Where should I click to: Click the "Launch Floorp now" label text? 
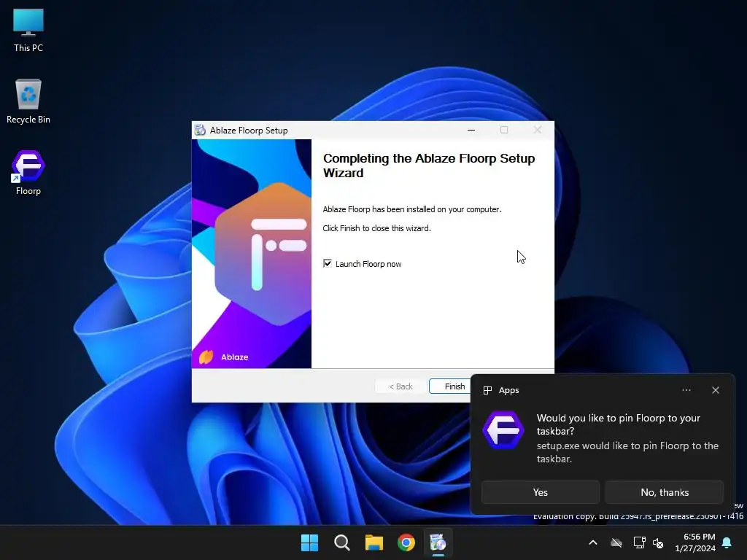pos(368,264)
